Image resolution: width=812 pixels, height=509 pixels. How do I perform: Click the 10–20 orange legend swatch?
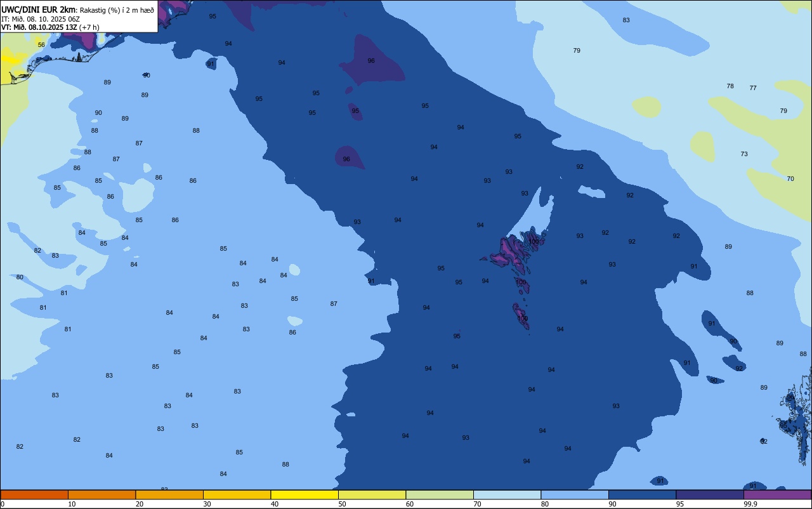101,494
